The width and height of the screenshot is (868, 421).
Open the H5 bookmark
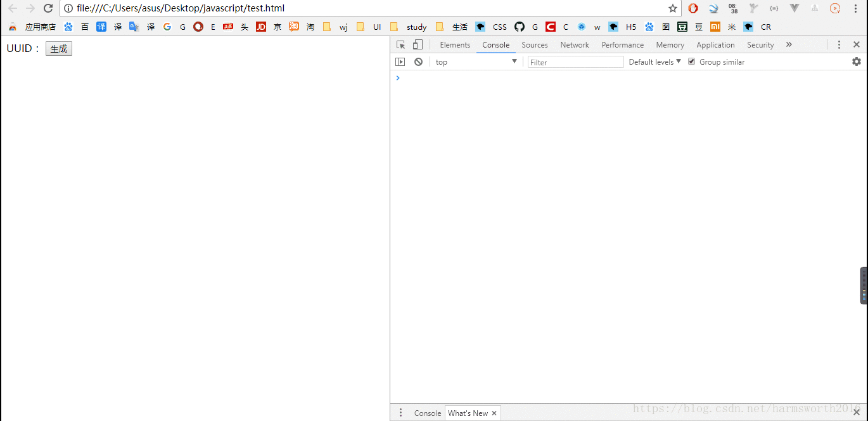point(623,27)
